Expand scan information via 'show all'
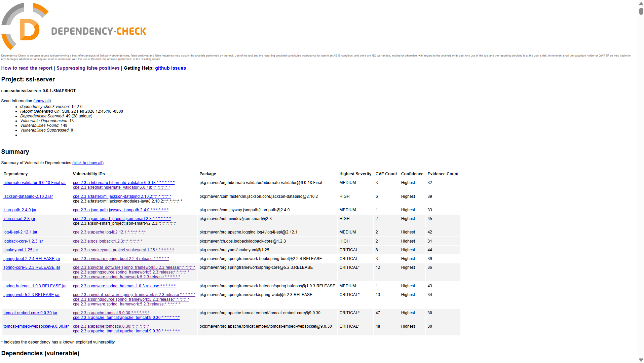 [42, 101]
